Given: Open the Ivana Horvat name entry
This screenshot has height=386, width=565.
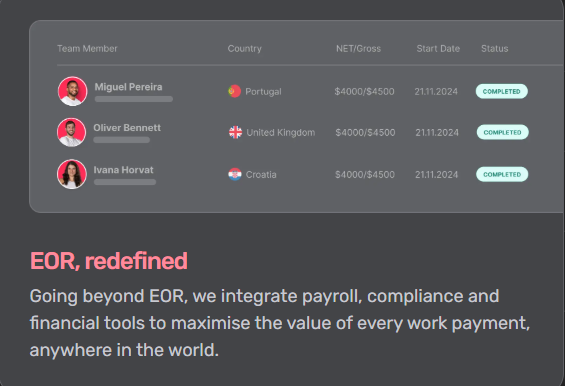Looking at the screenshot, I should tap(123, 170).
